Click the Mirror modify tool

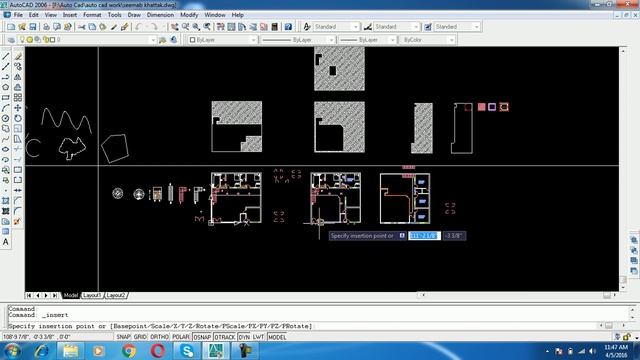(x=18, y=77)
